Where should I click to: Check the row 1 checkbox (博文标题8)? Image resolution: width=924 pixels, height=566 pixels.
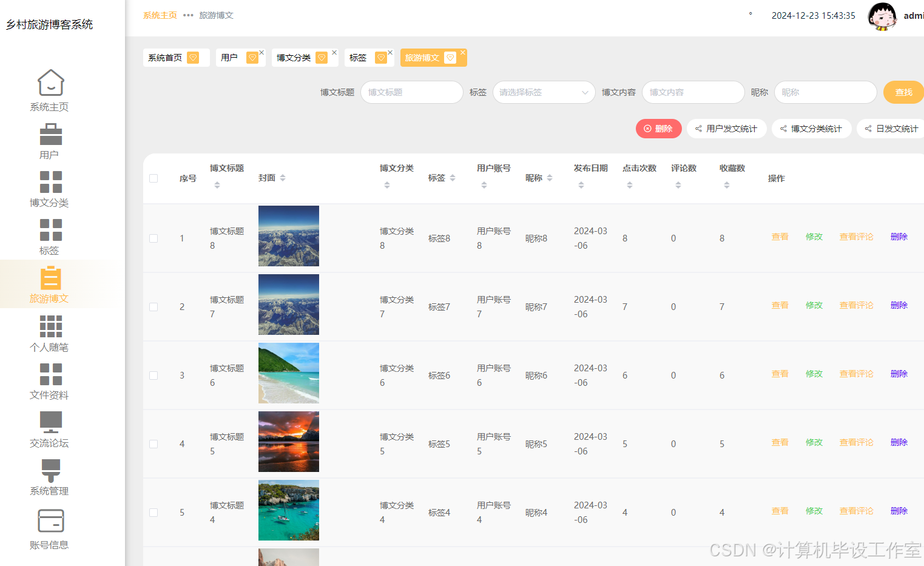coord(153,238)
